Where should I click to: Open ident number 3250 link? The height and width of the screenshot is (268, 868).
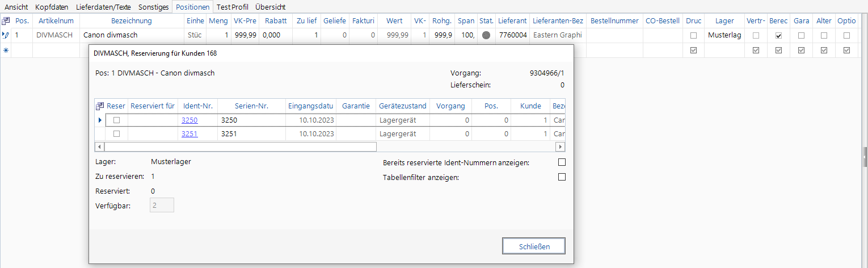(x=189, y=120)
